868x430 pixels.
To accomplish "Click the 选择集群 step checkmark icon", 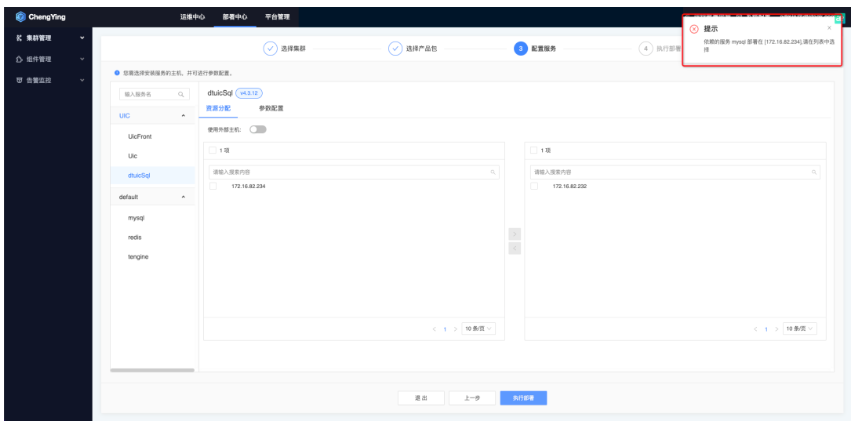I will (270, 49).
